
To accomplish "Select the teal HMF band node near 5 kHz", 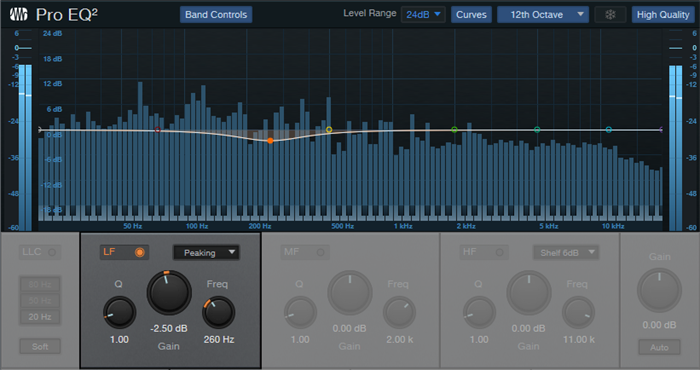I will 537,130.
